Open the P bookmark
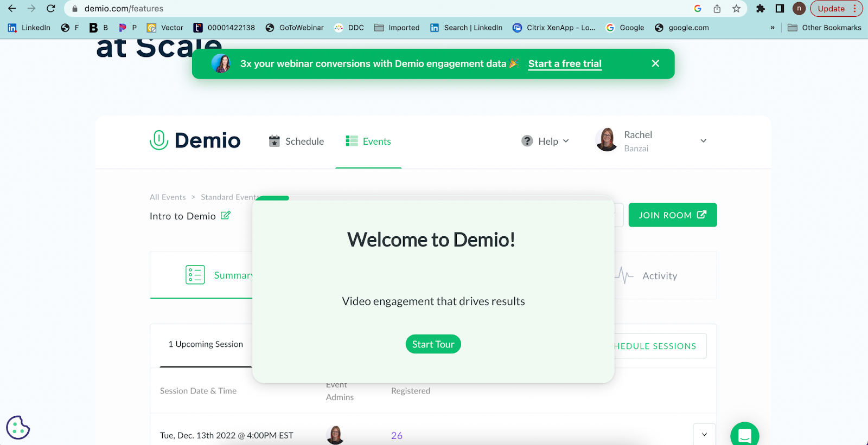 point(127,28)
